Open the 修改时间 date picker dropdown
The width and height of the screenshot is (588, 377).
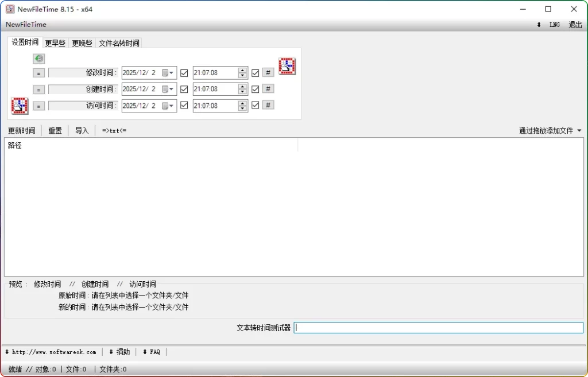(172, 72)
